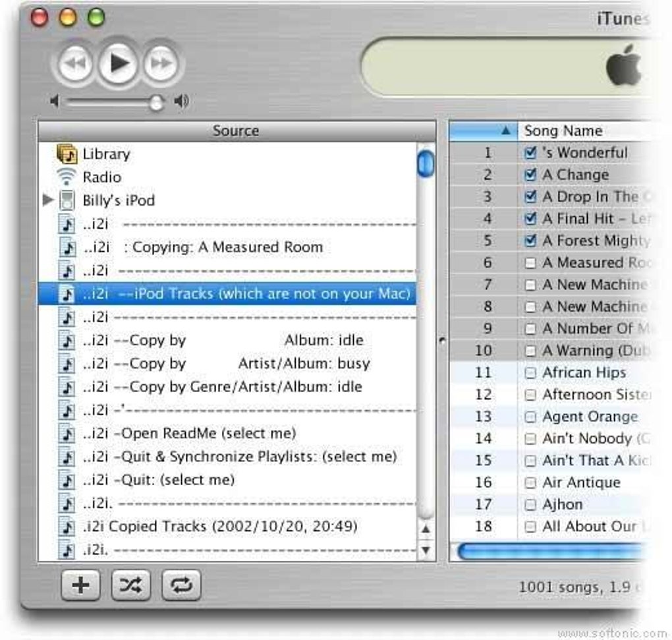
Task: Click the green zoom window button
Action: tap(96, 17)
